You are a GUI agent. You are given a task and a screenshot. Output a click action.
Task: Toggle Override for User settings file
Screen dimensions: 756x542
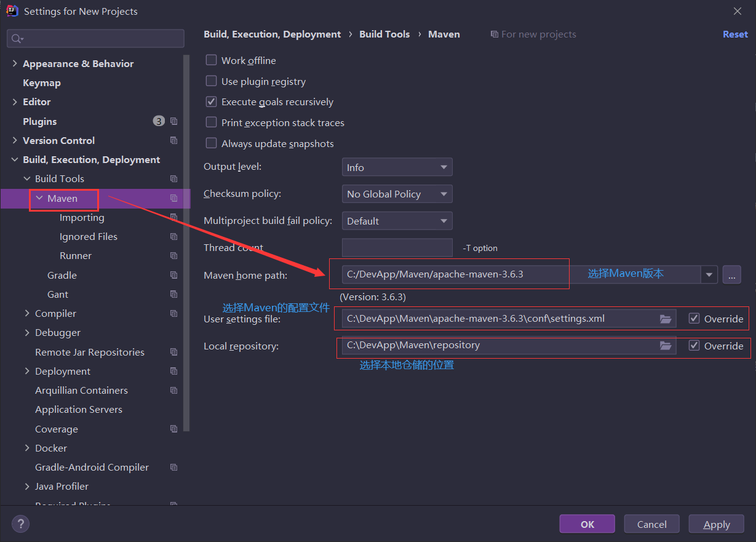694,319
